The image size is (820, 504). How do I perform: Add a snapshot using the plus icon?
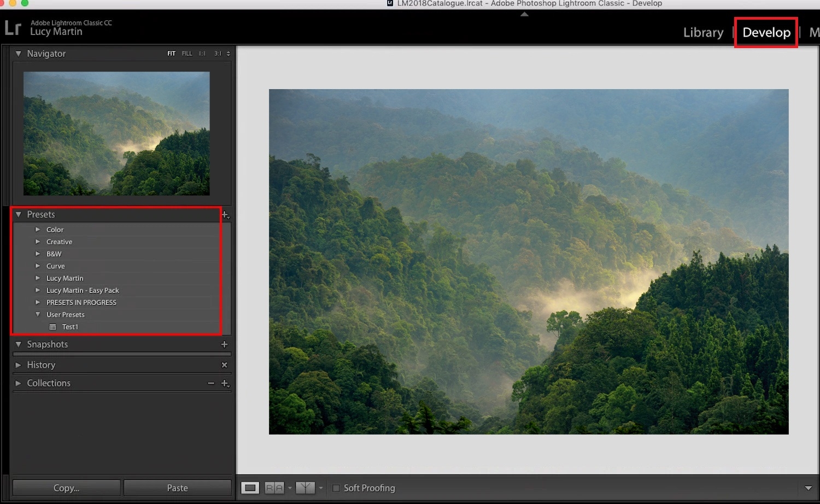[224, 344]
